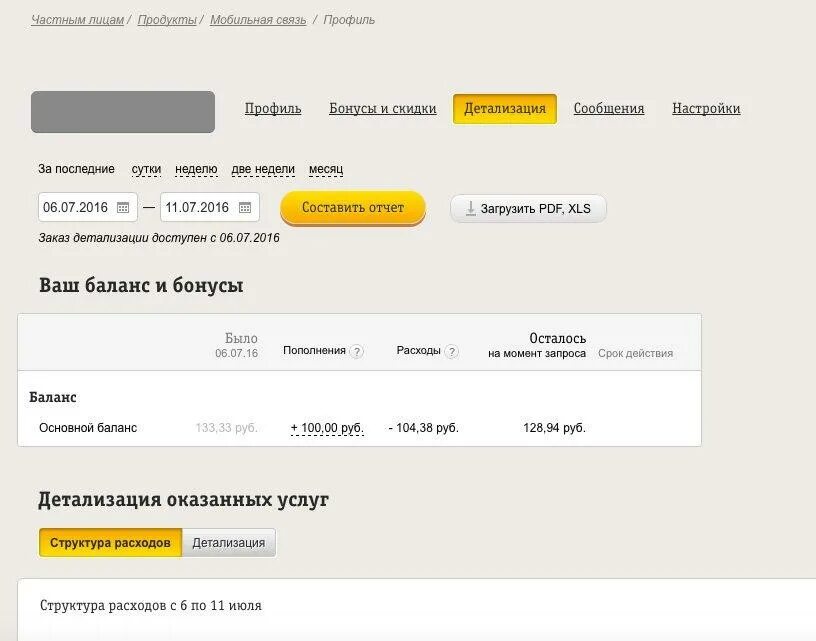Focus the end date field 11.07.2016
This screenshot has width=816, height=641.
(210, 207)
